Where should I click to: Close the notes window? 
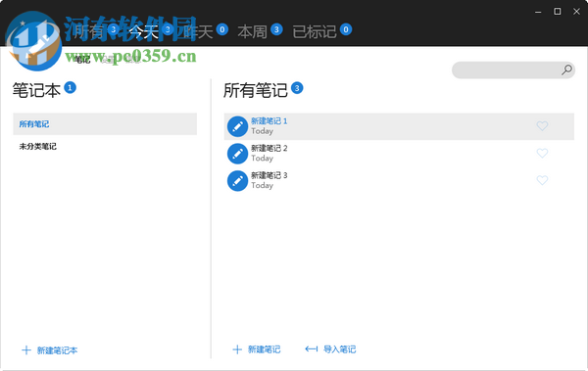point(577,12)
